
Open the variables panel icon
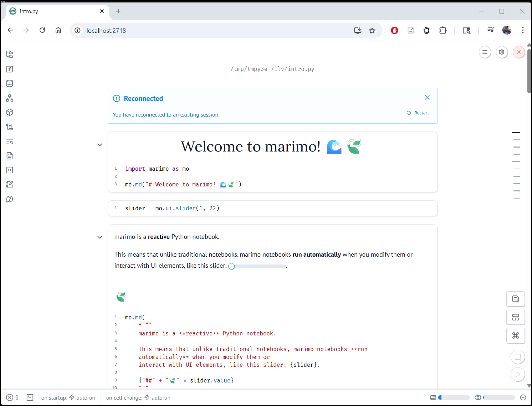coord(10,69)
